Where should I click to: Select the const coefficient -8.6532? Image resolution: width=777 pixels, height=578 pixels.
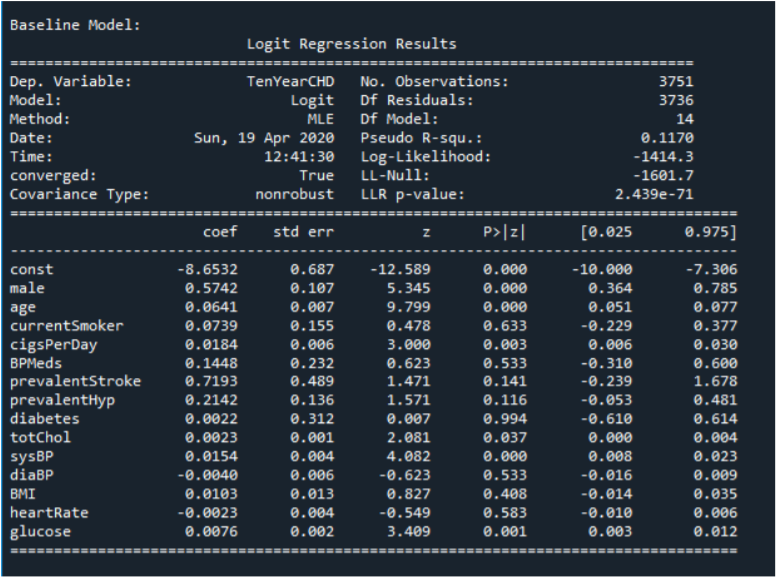pyautogui.click(x=208, y=270)
